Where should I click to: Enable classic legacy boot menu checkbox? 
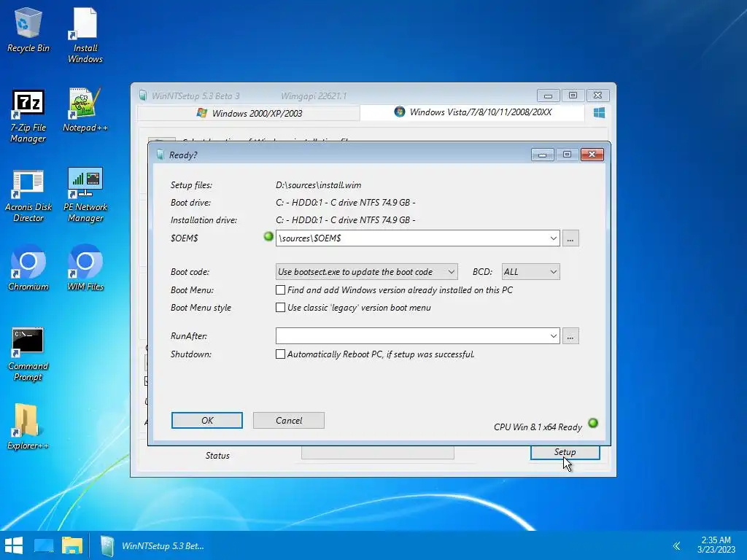click(281, 308)
